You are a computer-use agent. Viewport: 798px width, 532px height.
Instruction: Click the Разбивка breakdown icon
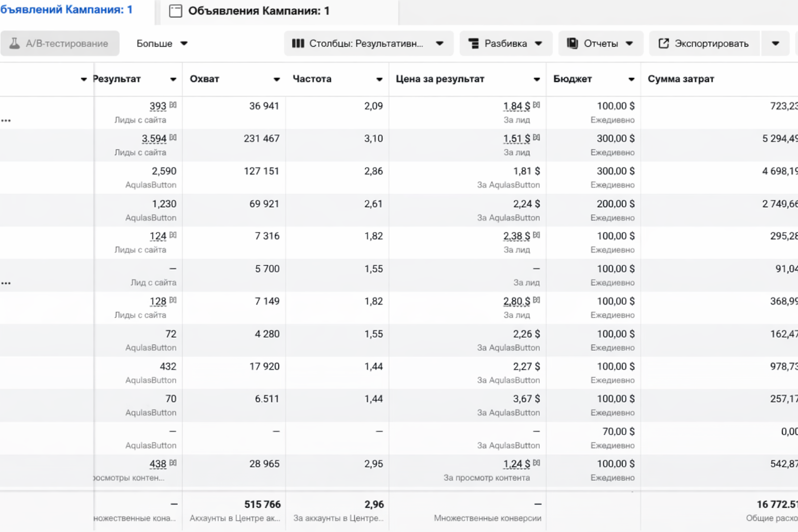click(x=473, y=44)
